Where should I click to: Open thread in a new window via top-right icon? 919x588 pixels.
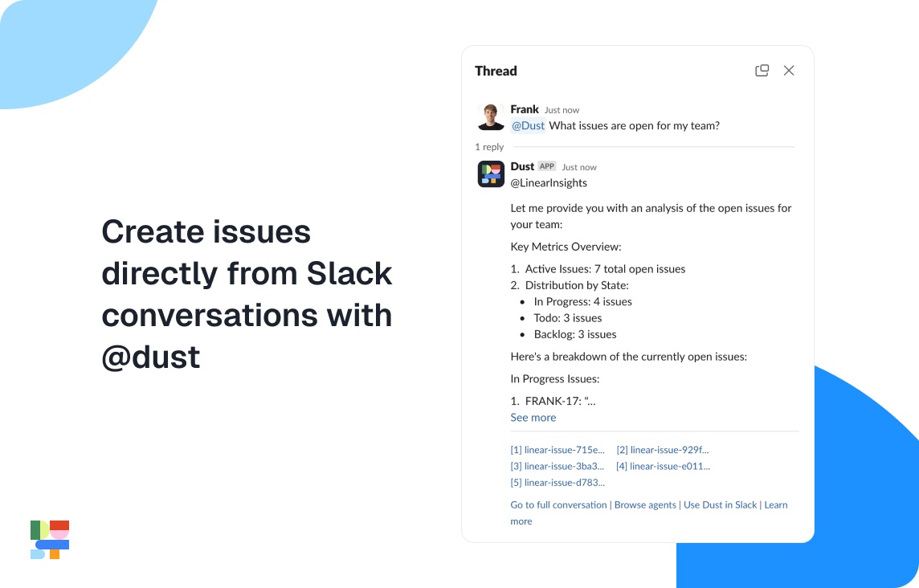coord(762,71)
